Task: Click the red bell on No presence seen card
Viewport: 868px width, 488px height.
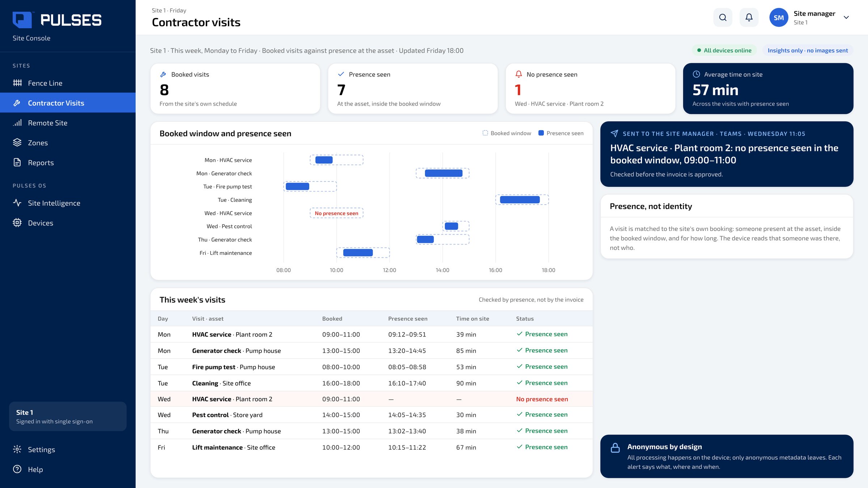Action: pos(519,74)
